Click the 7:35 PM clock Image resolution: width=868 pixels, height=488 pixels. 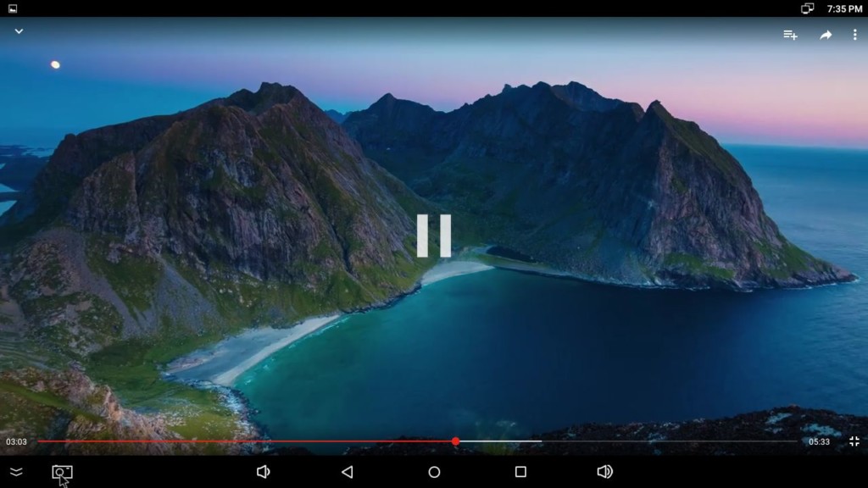pyautogui.click(x=844, y=8)
